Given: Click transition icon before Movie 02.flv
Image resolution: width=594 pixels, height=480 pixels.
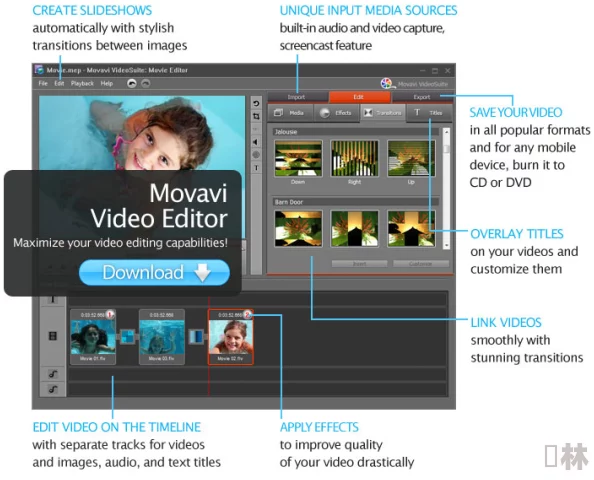Looking at the screenshot, I should [x=196, y=336].
